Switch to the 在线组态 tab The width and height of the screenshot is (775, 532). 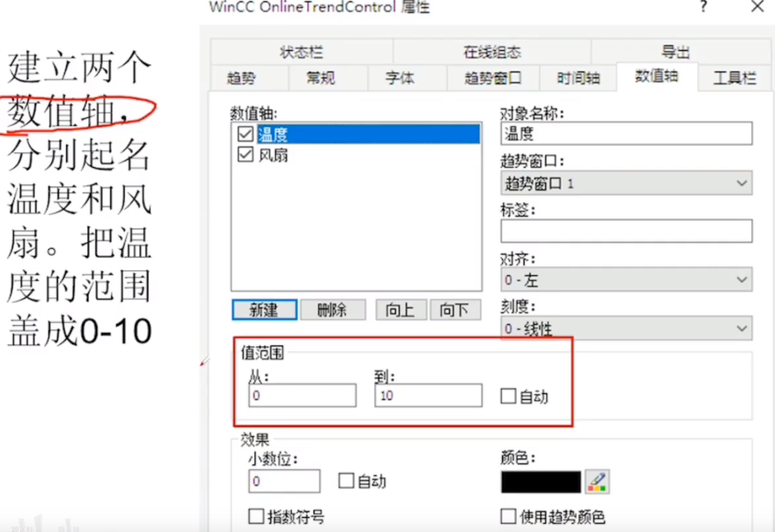click(491, 51)
